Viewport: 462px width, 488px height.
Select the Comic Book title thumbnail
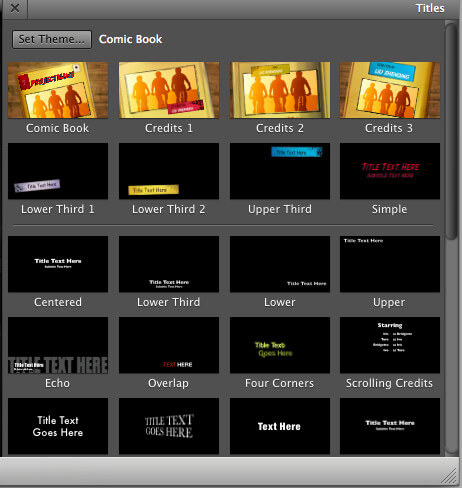[58, 90]
